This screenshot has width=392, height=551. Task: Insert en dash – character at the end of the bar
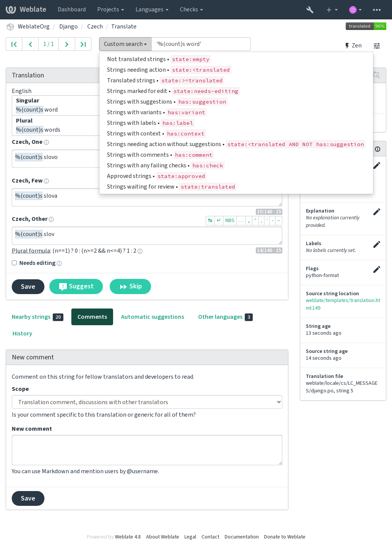click(x=279, y=220)
